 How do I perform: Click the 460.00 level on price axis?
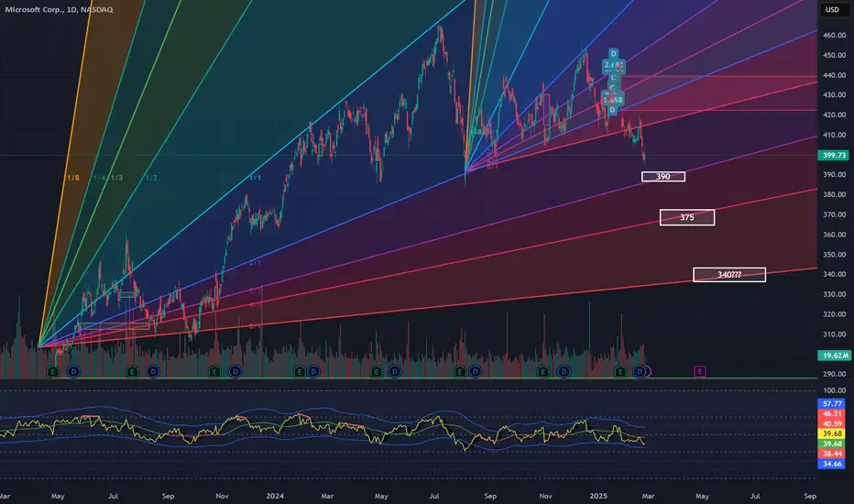click(834, 35)
